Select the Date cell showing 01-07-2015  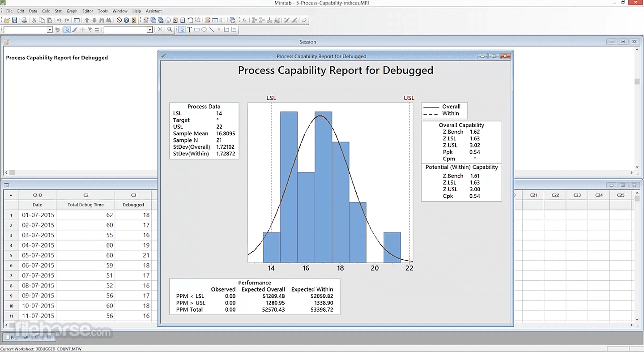pyautogui.click(x=37, y=215)
